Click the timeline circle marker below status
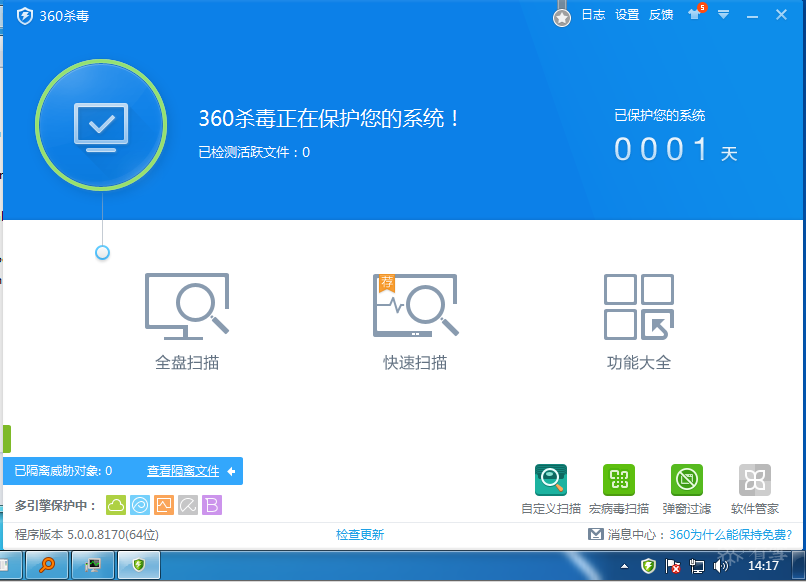 click(x=102, y=252)
